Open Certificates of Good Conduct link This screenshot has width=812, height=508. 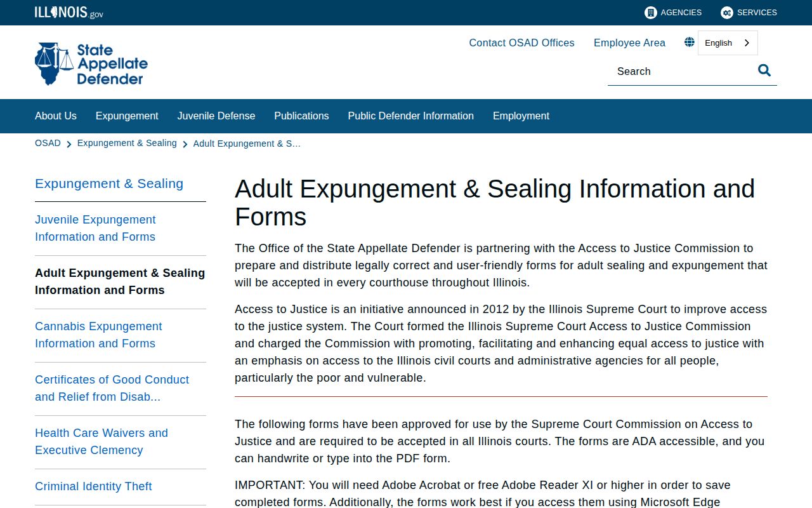click(112, 388)
